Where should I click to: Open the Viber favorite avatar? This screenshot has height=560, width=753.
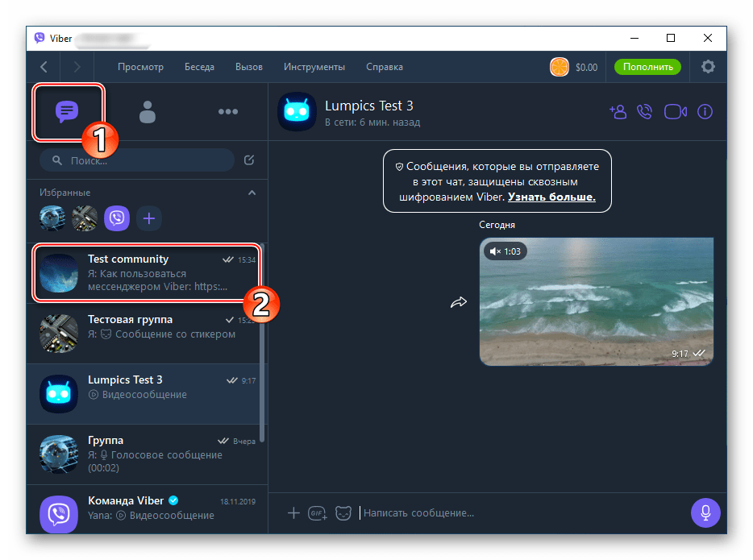[x=117, y=218]
